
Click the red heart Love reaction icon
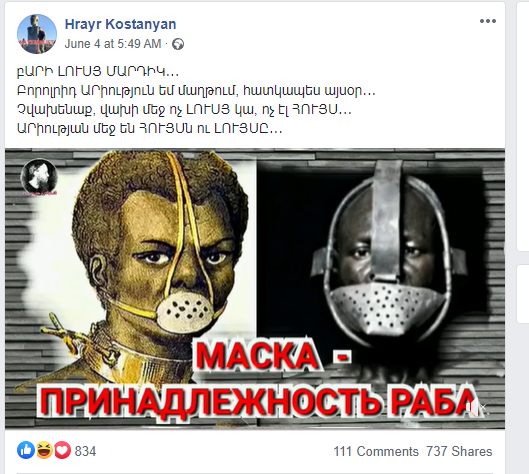(x=62, y=450)
